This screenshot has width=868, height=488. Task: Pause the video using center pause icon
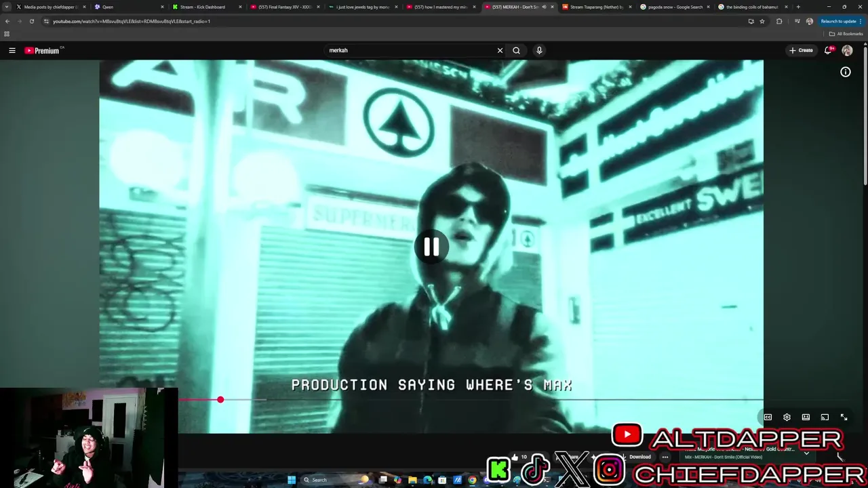coord(431,247)
